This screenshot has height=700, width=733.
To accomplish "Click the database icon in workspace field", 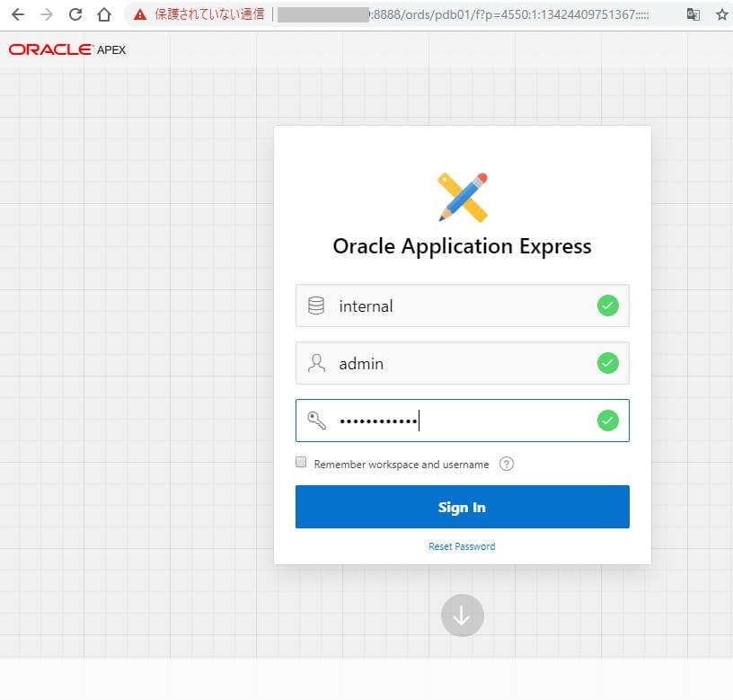I will [316, 306].
